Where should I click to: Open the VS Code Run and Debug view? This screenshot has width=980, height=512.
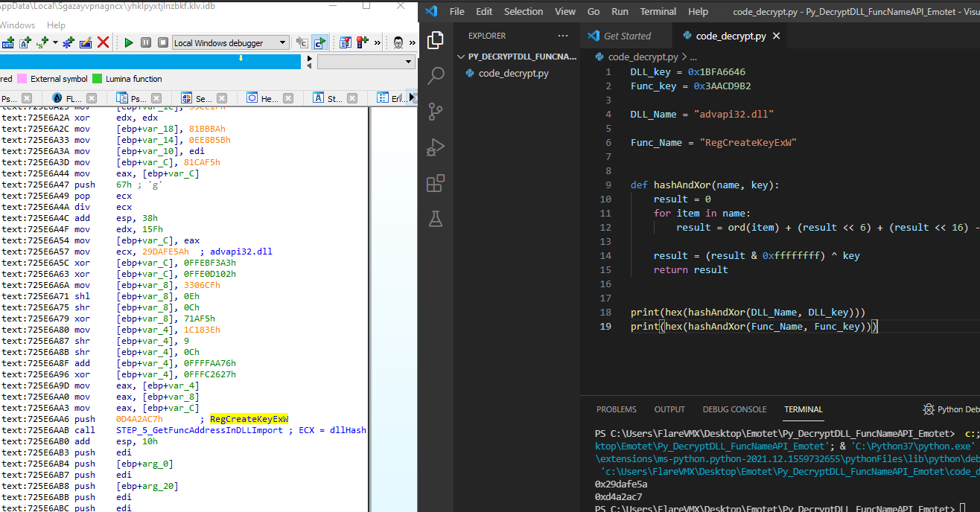436,147
